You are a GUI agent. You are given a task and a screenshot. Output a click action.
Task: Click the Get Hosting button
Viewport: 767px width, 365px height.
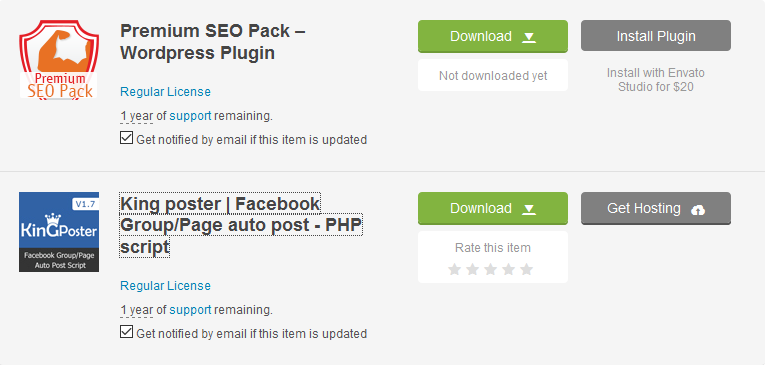click(x=656, y=208)
